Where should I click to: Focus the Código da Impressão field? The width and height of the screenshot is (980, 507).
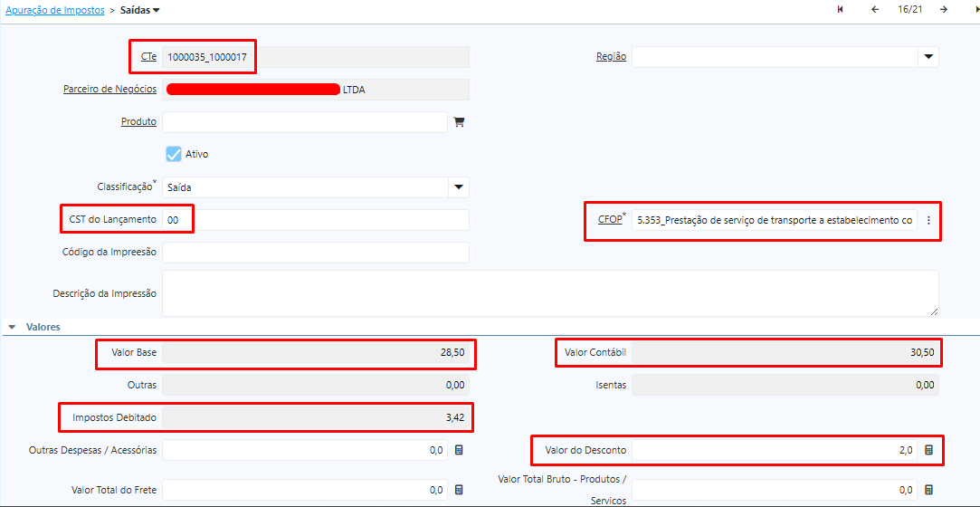pyautogui.click(x=315, y=253)
